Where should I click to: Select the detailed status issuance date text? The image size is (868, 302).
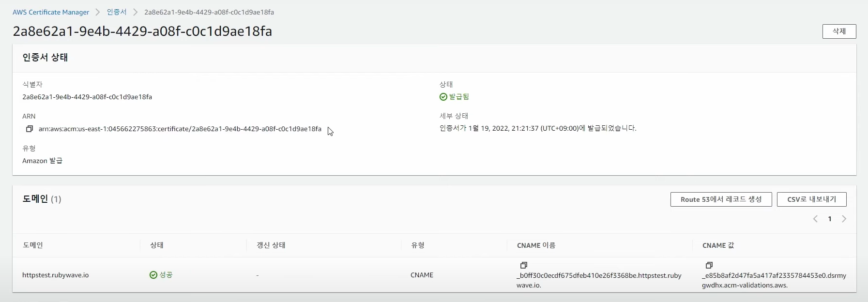[538, 128]
